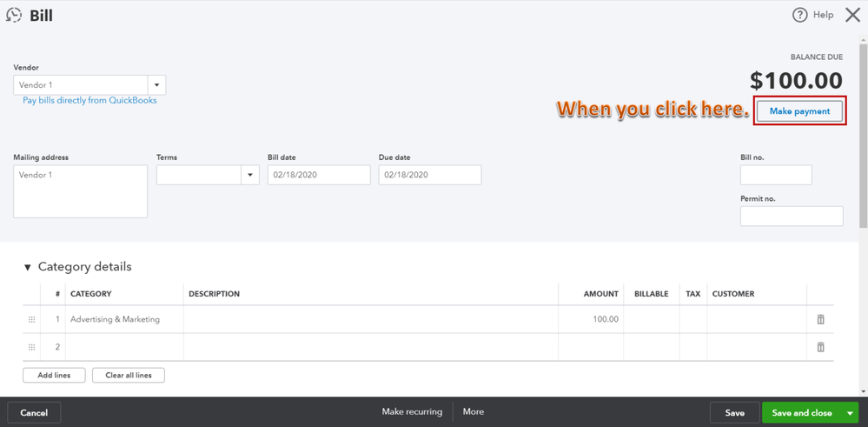Image resolution: width=868 pixels, height=427 pixels.
Task: Click the Save button
Action: [x=734, y=412]
